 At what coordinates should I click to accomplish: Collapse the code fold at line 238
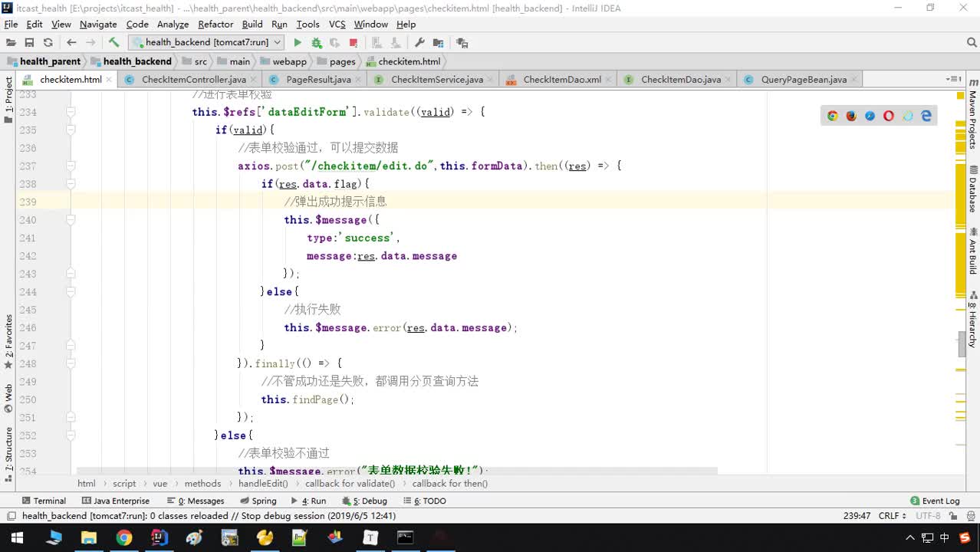tap(71, 184)
